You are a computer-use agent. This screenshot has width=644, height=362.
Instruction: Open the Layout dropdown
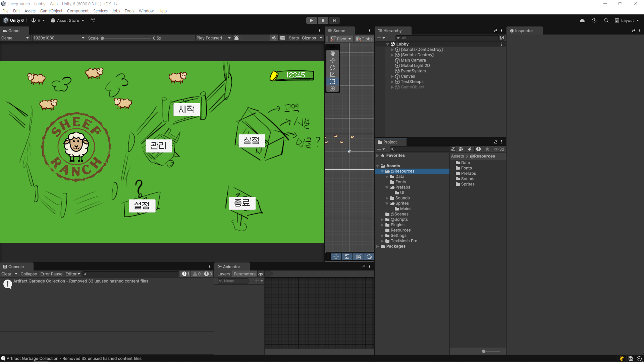[x=627, y=20]
